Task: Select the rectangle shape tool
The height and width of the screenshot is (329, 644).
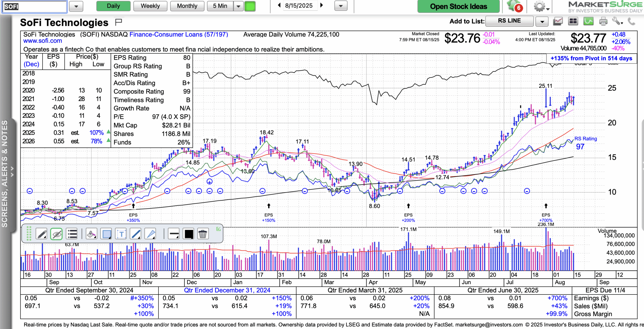Action: click(106, 234)
